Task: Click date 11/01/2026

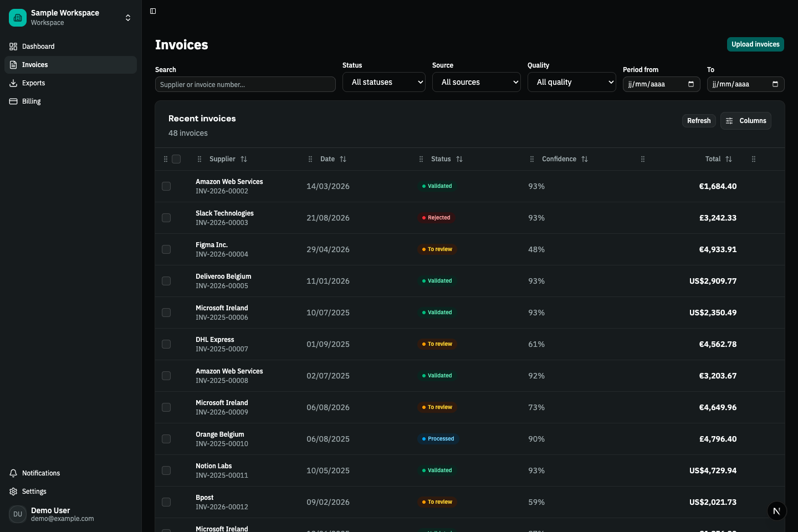Action: pyautogui.click(x=328, y=281)
